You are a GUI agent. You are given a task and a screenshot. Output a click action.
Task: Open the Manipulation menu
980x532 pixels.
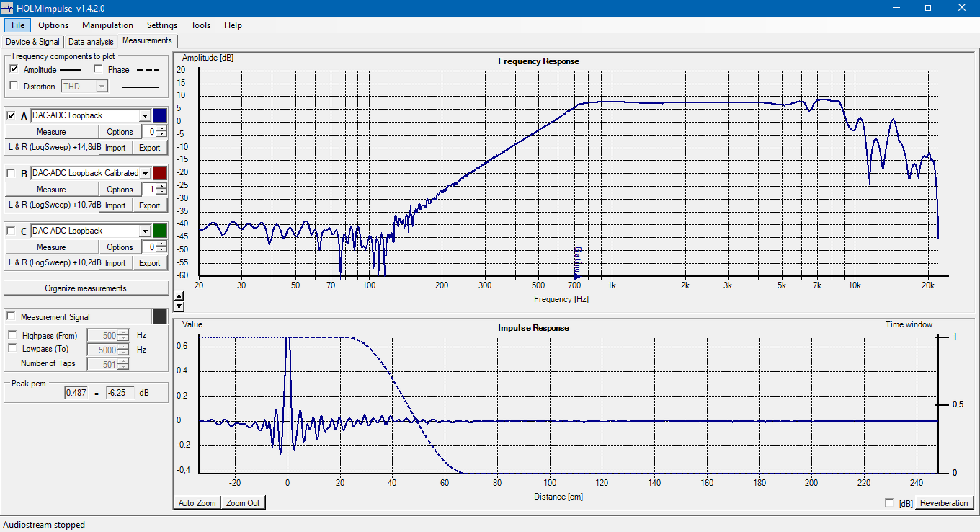107,25
